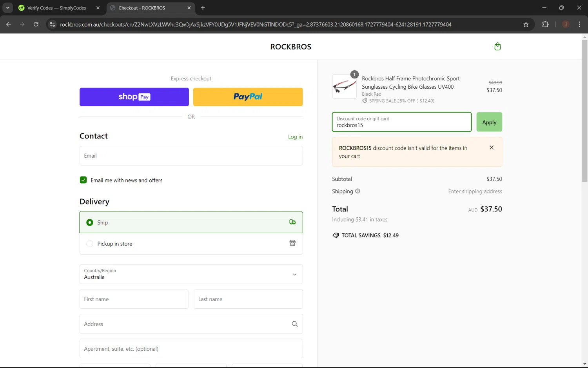Click the Log in link
Viewport: 588px width, 368px height.
(295, 137)
